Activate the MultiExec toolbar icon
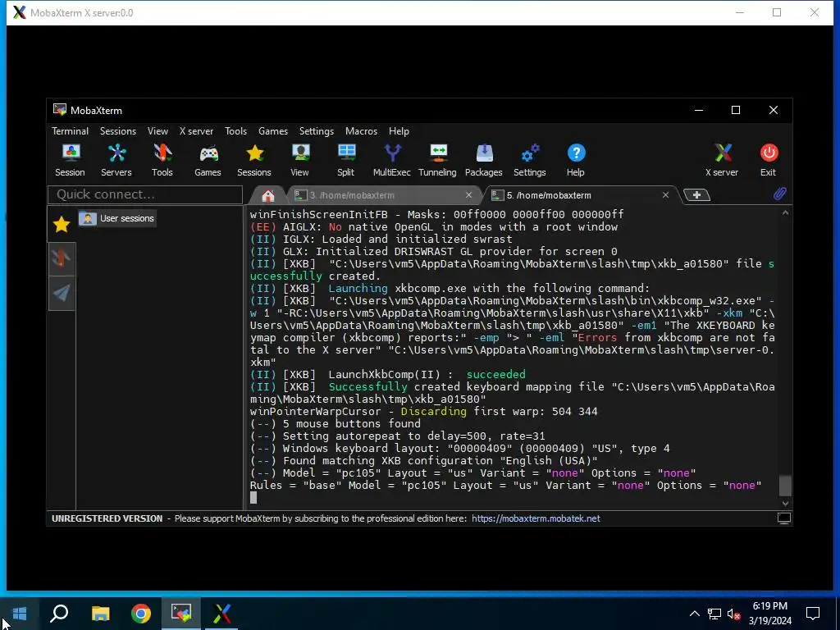 coord(392,160)
